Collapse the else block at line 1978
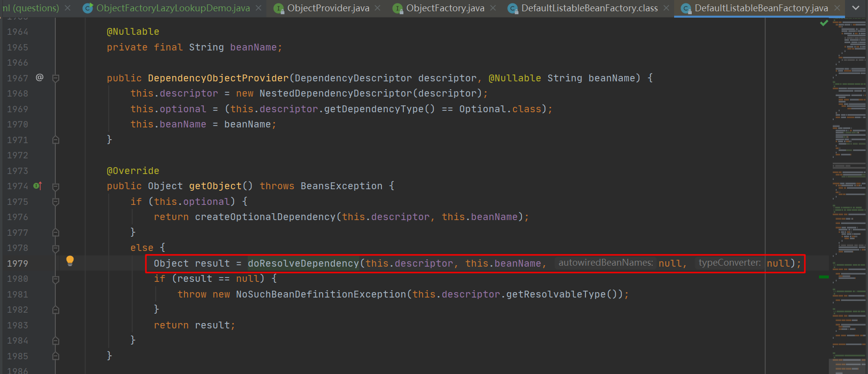The height and width of the screenshot is (374, 868). (x=56, y=248)
